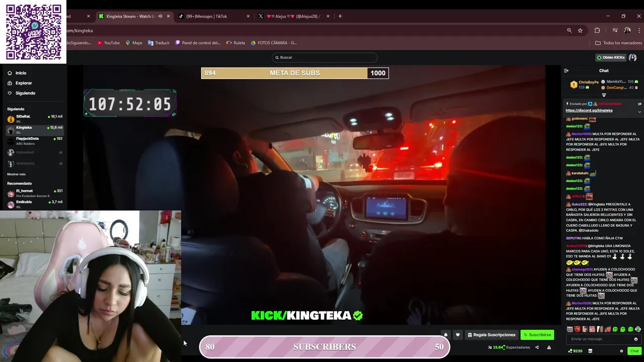Open El_hornet recommended channel

point(34,193)
